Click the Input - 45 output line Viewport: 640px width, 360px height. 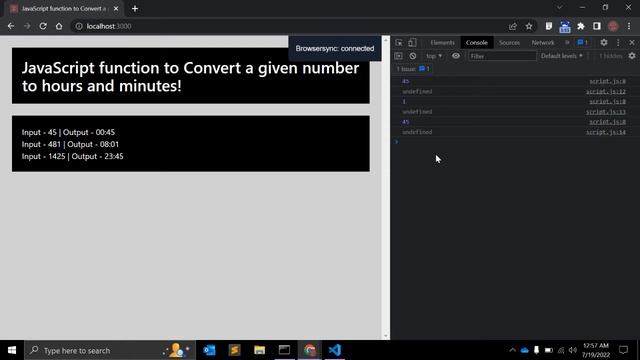[x=68, y=132]
